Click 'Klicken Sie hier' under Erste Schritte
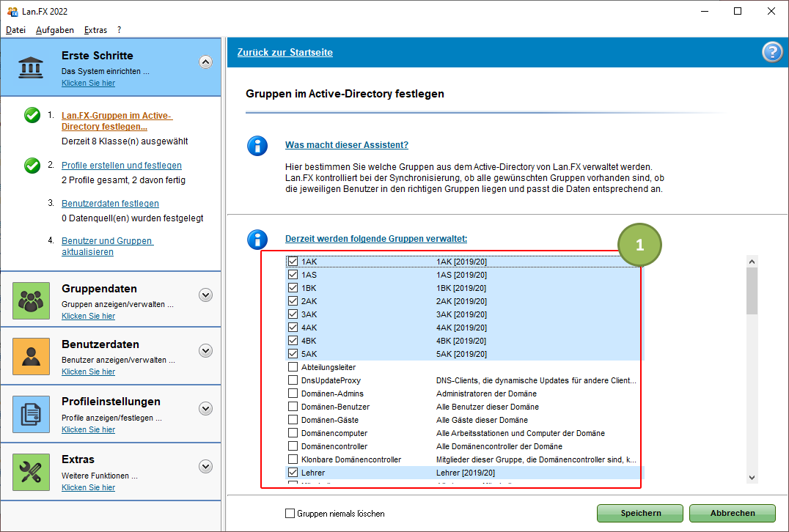This screenshot has width=789, height=532. [88, 83]
